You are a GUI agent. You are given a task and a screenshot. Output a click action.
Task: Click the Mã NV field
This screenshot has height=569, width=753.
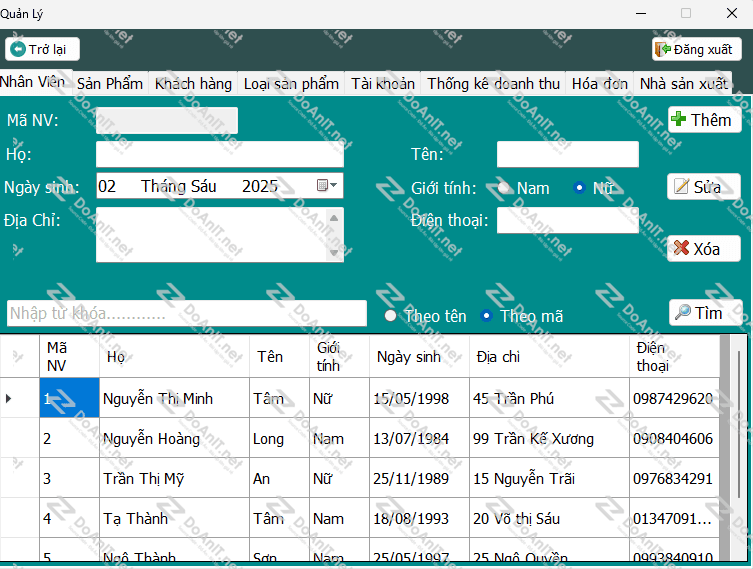pos(167,120)
